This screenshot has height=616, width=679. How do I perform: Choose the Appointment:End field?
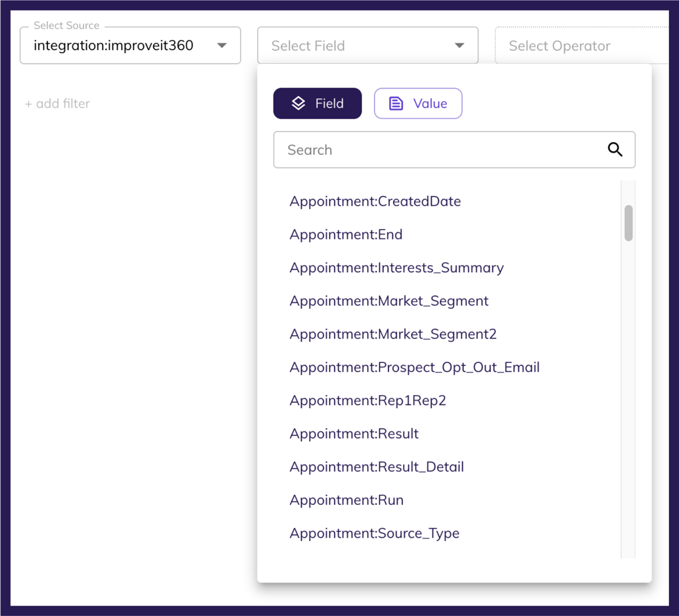(346, 235)
